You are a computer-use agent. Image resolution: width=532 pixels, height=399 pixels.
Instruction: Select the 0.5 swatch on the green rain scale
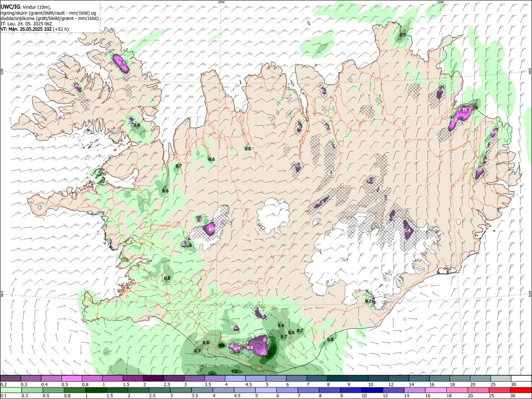click(x=54, y=390)
